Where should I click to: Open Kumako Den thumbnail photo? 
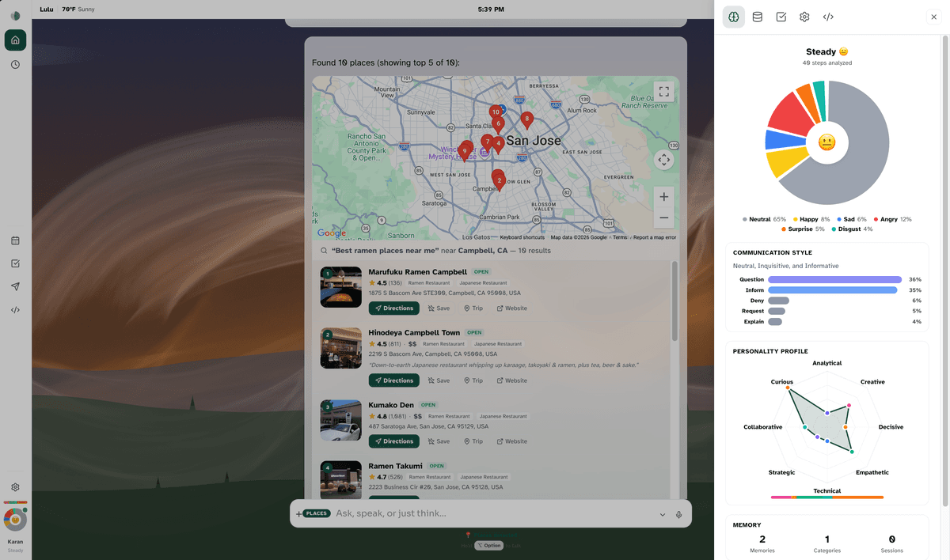[x=341, y=420]
